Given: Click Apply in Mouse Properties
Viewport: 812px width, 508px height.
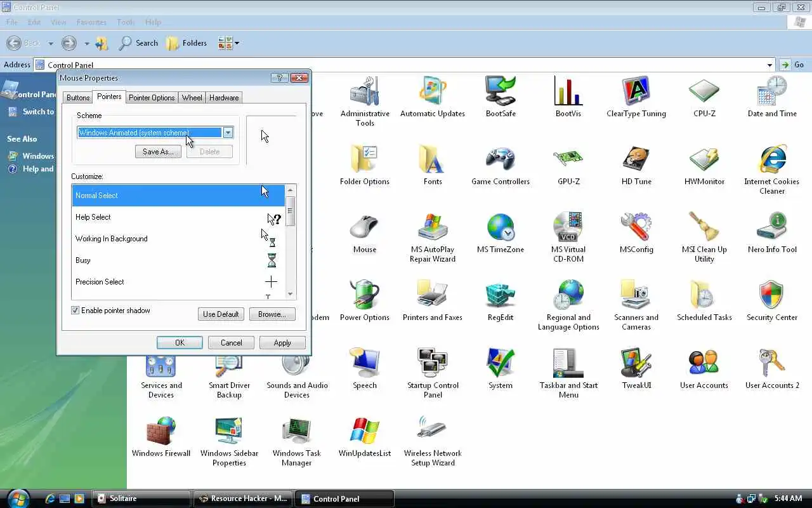Looking at the screenshot, I should click(282, 343).
